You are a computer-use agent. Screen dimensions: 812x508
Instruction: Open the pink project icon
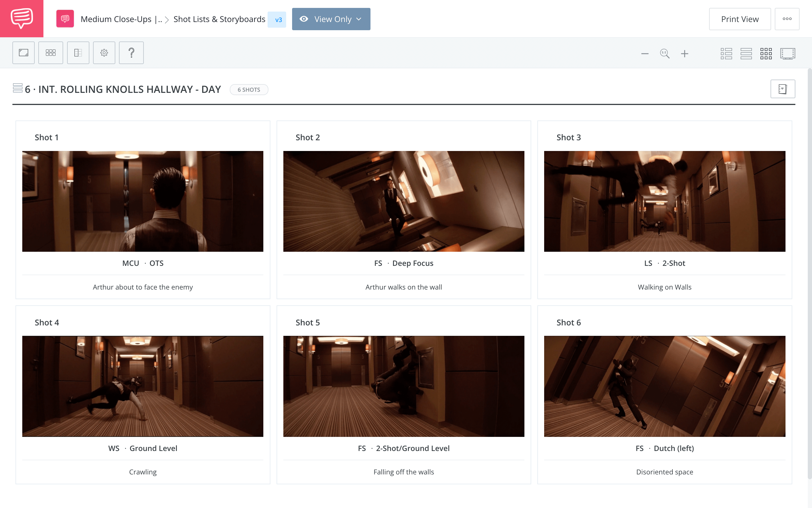point(65,19)
